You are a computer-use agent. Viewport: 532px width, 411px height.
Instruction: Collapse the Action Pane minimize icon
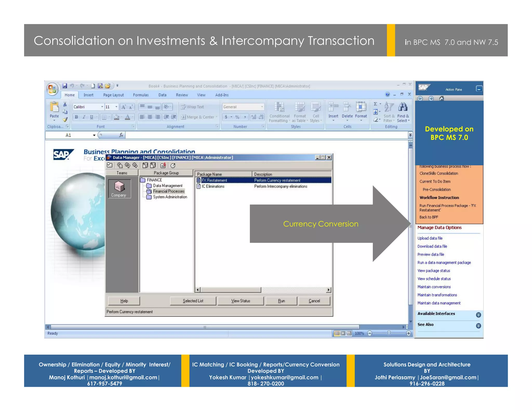click(x=479, y=89)
